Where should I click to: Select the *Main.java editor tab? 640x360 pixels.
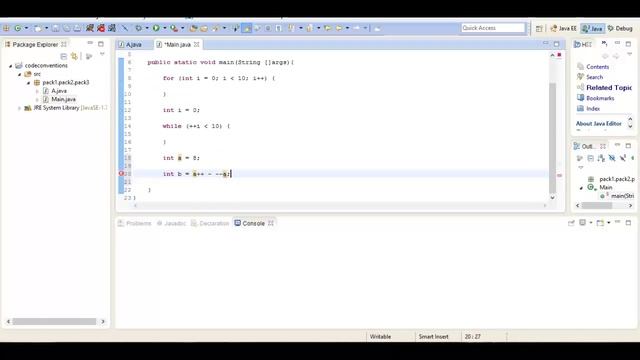tap(178, 44)
